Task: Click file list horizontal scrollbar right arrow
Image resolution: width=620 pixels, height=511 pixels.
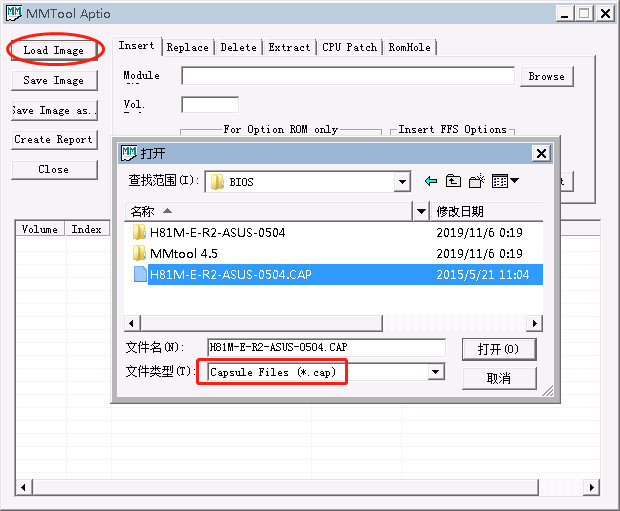Action: point(535,324)
